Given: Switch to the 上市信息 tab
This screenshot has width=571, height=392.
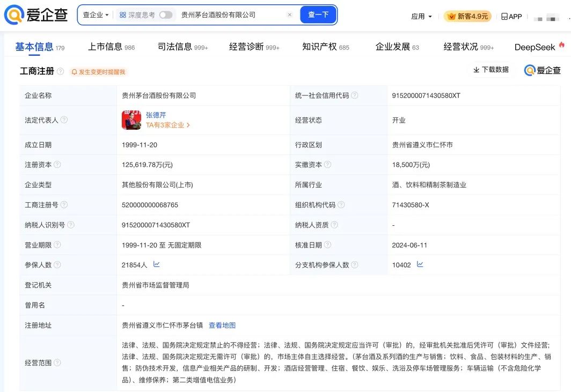Looking at the screenshot, I should 111,47.
